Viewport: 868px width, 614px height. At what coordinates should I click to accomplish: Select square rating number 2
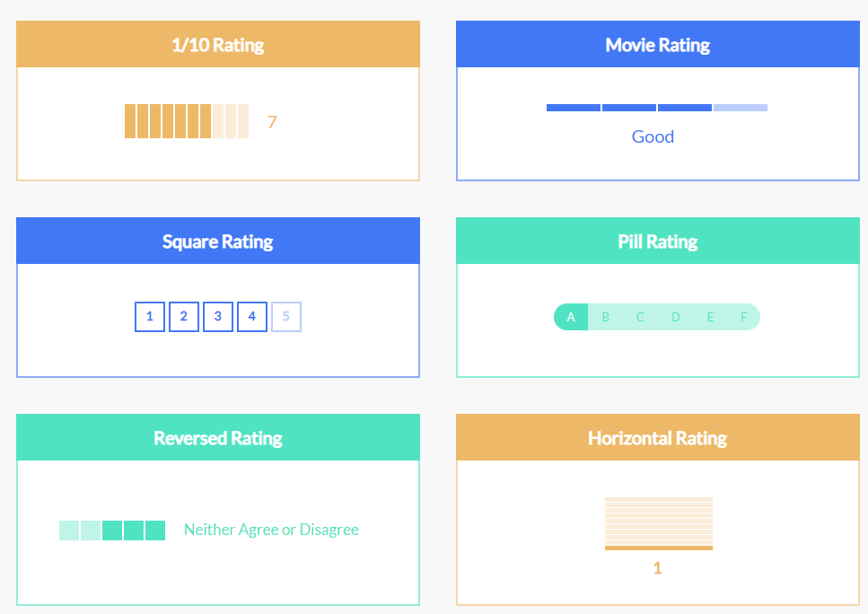(184, 317)
